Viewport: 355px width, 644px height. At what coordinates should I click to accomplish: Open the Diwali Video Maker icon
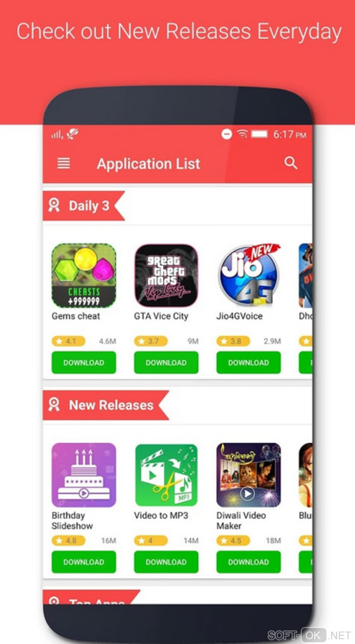249,475
